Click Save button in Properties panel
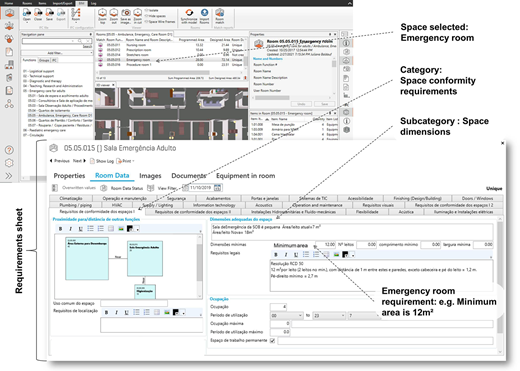520x371 pixels. [x=324, y=104]
